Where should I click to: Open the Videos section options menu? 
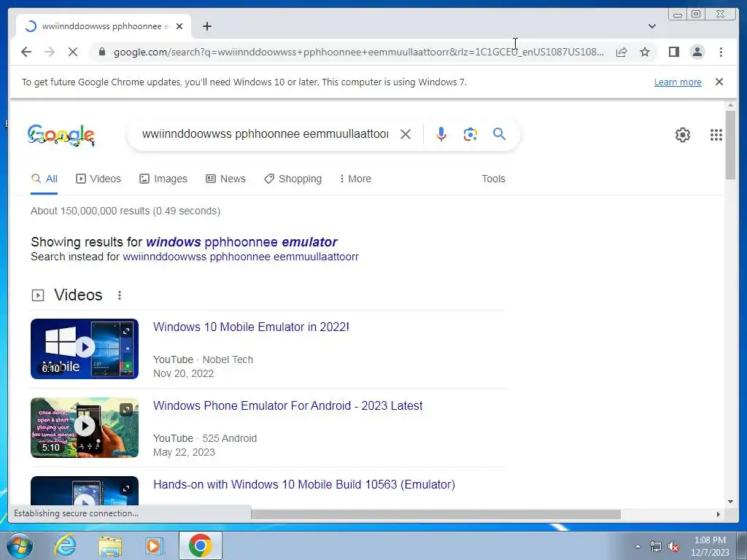[x=120, y=295]
